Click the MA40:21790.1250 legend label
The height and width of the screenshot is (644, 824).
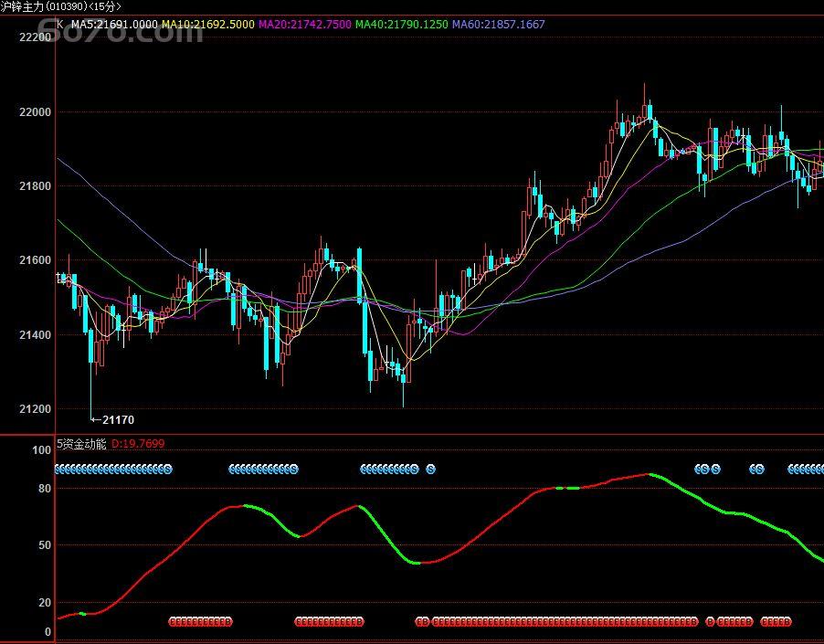click(402, 24)
